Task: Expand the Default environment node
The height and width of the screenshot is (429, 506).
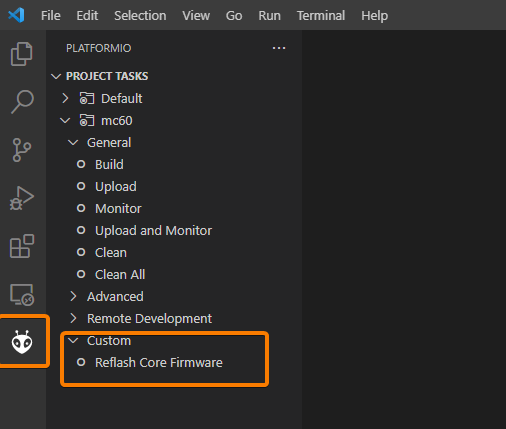Action: [x=65, y=98]
